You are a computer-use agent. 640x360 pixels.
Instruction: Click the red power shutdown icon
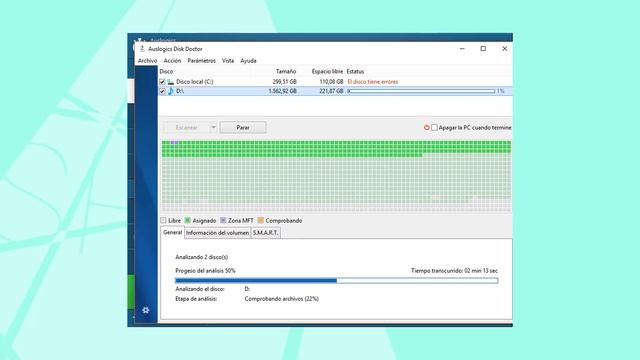(427, 127)
